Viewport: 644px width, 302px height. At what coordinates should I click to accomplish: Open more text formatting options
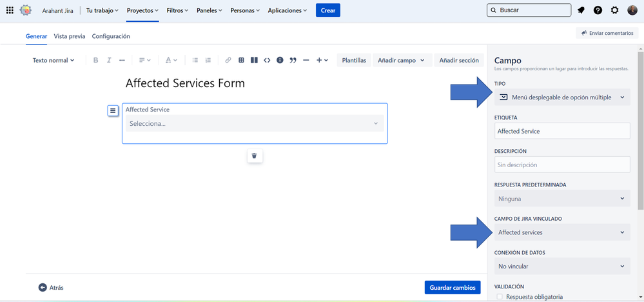[x=122, y=60]
